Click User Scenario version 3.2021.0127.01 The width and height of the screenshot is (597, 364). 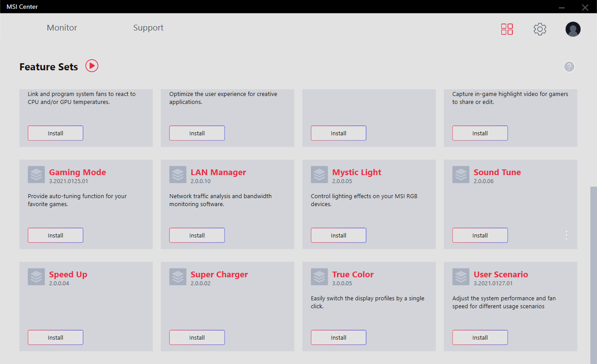coord(493,283)
